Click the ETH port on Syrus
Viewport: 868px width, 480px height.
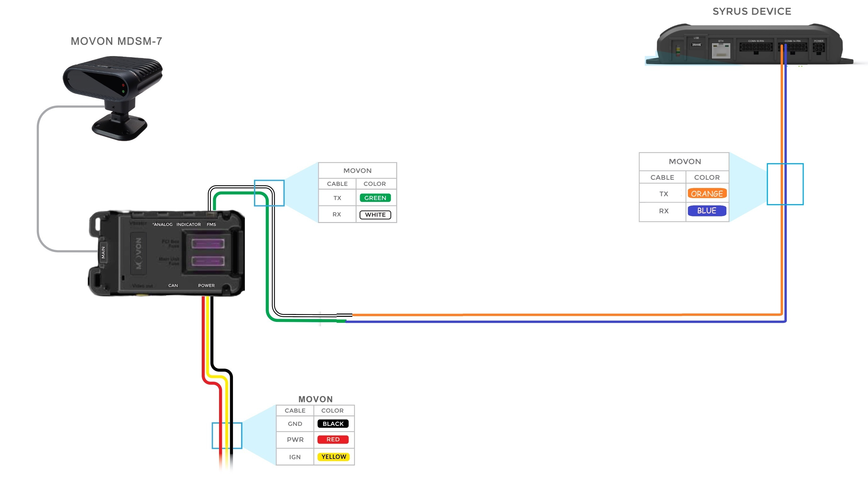721,51
